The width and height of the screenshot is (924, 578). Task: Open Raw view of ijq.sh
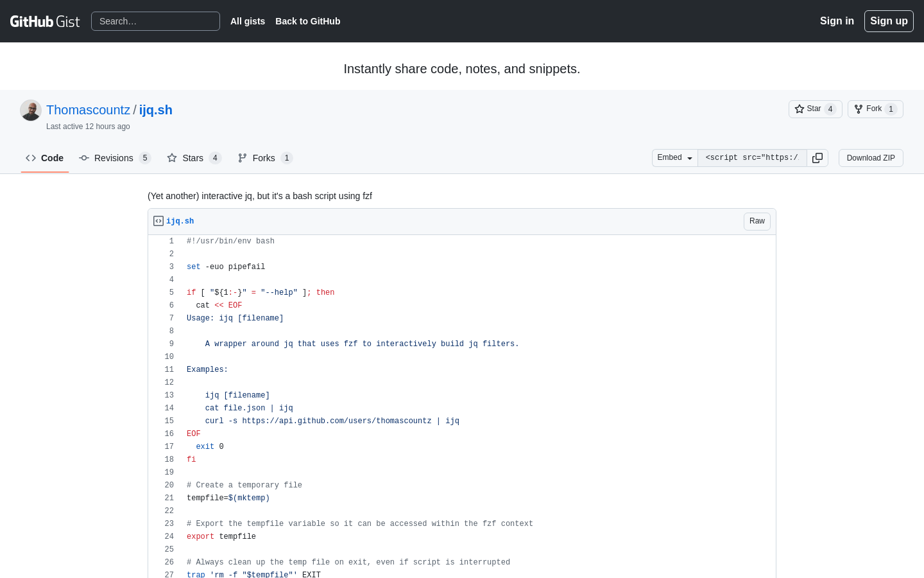click(x=757, y=222)
